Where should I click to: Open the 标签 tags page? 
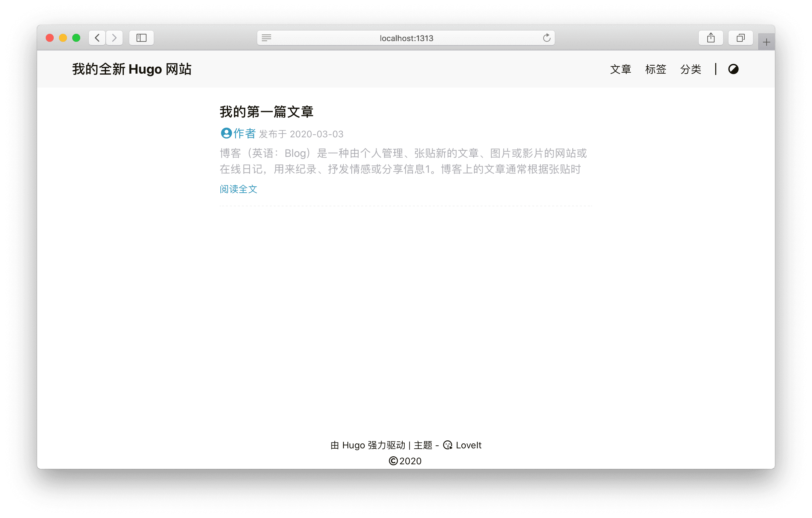pyautogui.click(x=656, y=69)
